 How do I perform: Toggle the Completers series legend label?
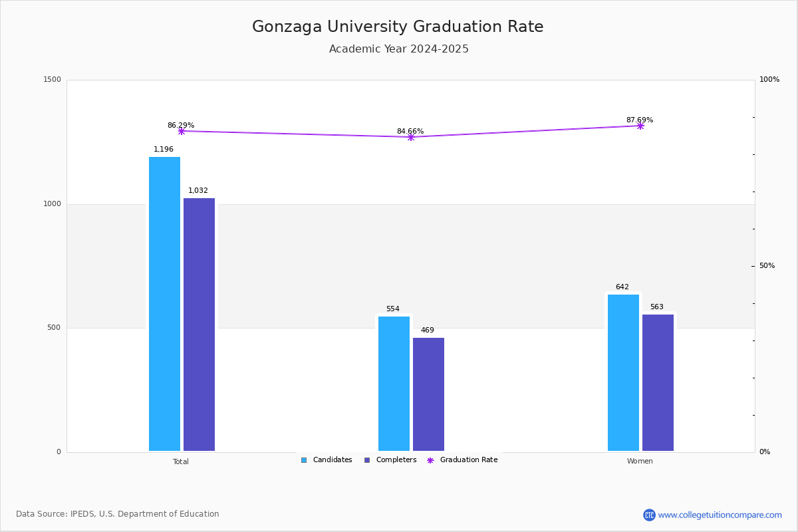(396, 460)
